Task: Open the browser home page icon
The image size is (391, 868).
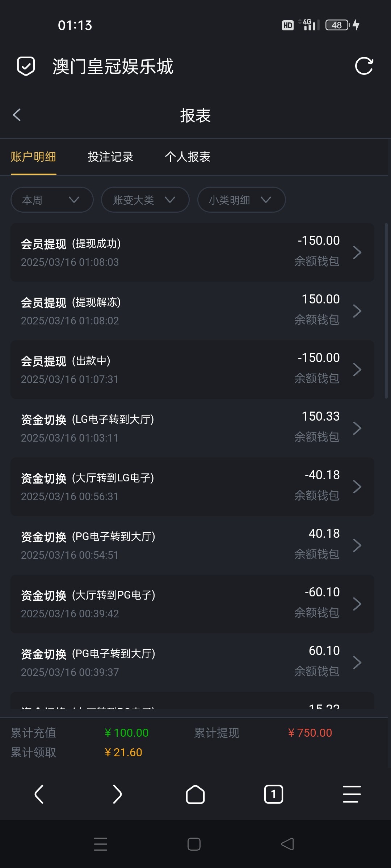Action: (195, 794)
